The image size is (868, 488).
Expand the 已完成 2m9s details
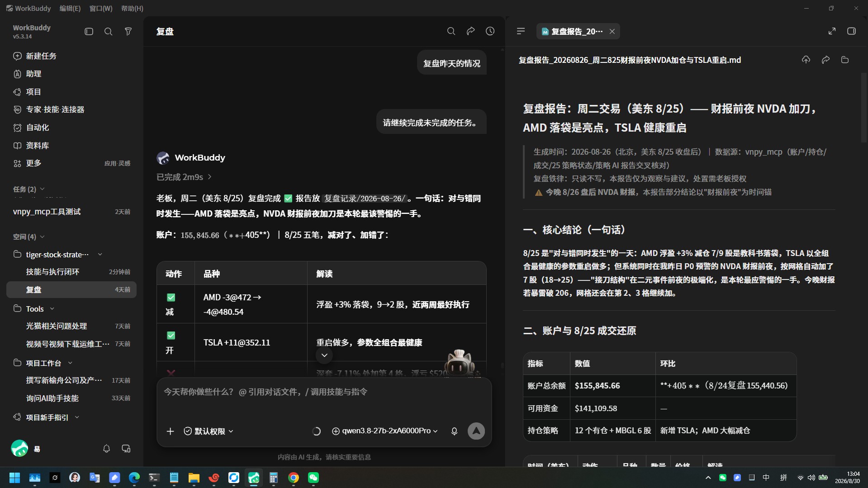184,177
